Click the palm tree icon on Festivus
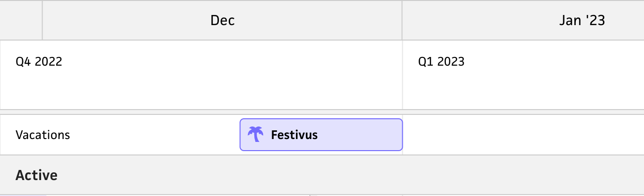The height and width of the screenshot is (196, 644). pyautogui.click(x=255, y=134)
